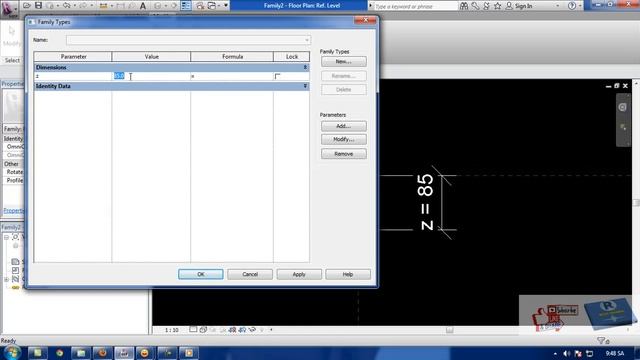
Task: Click the Formula cell for parameter z
Action: [232, 76]
